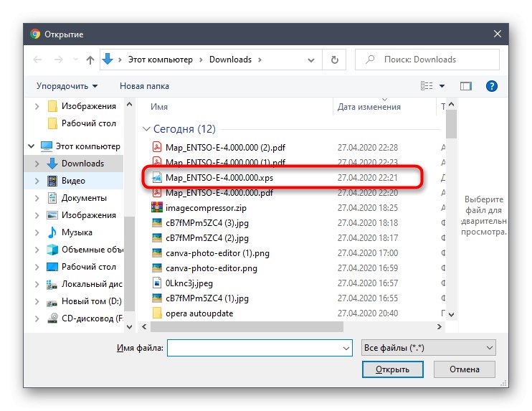Change the file view layout icon
The width and height of the screenshot is (532, 411).
427,86
